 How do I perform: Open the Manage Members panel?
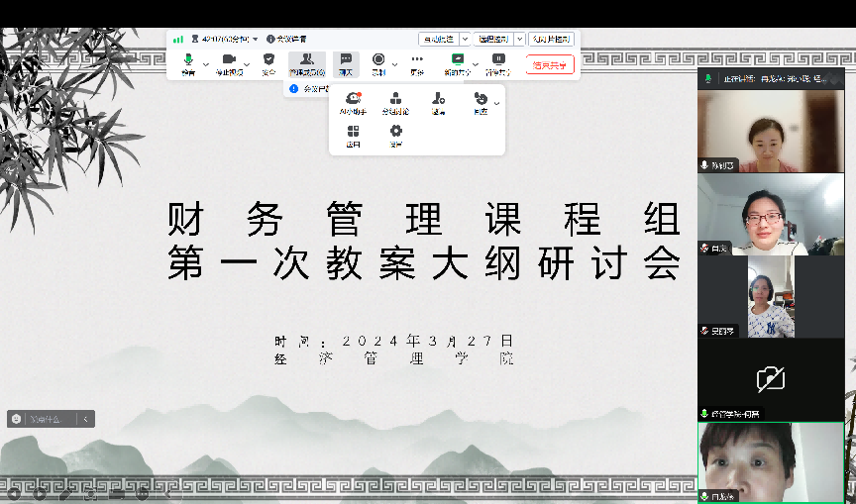(306, 62)
